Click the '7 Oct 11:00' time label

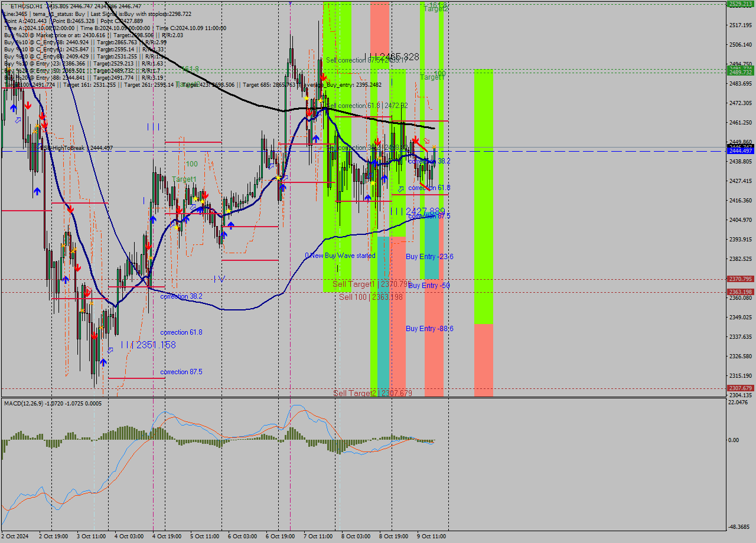318,537
